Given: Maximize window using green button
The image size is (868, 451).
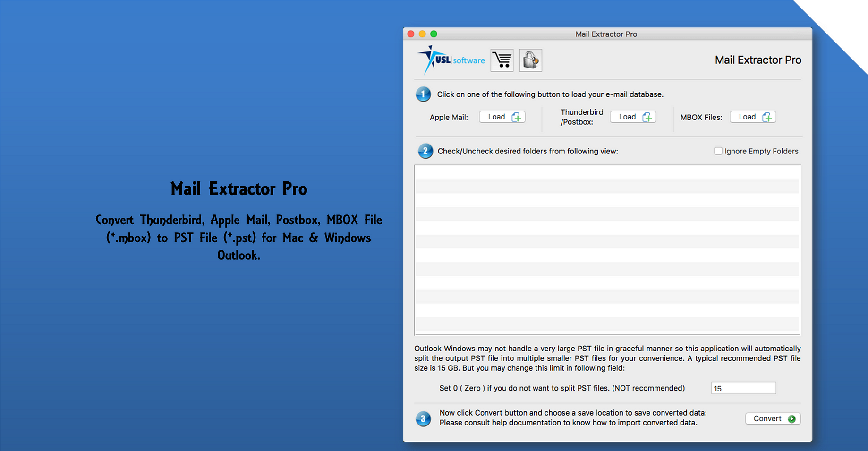Looking at the screenshot, I should click(x=434, y=34).
